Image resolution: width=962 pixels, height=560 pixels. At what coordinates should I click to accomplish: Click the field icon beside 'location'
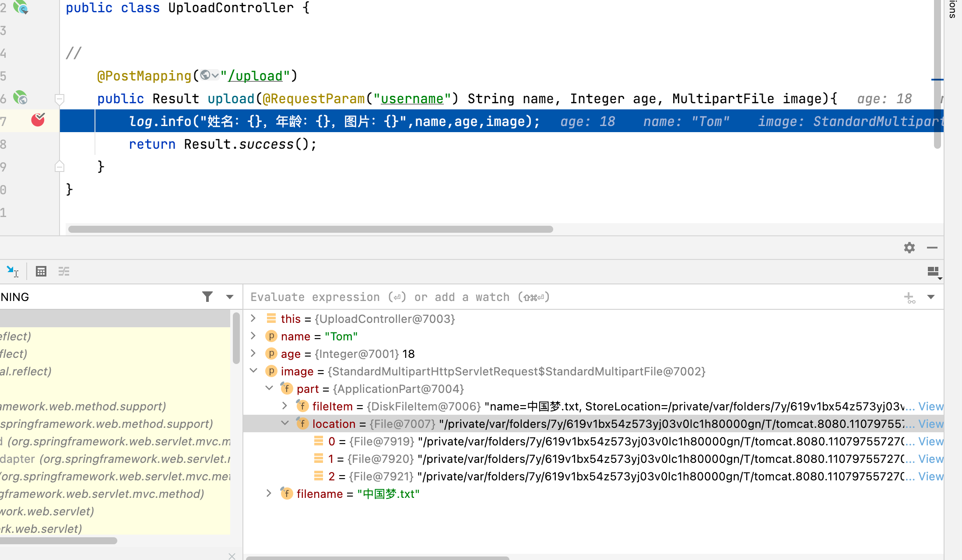302,423
